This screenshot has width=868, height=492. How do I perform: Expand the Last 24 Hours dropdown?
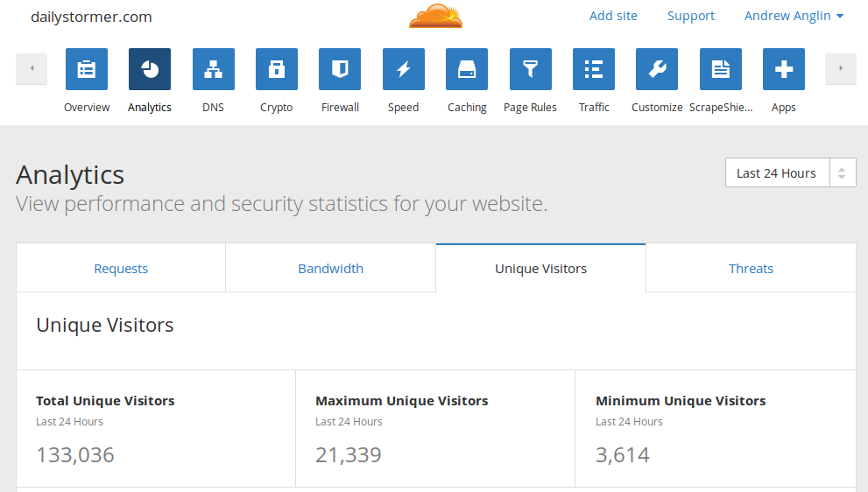coord(790,173)
